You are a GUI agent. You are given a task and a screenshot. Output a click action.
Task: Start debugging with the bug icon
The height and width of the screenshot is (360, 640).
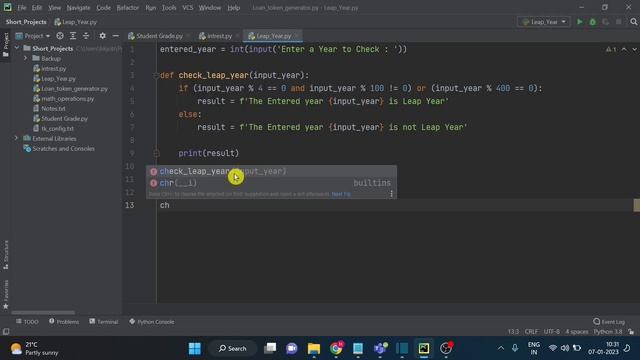tap(593, 22)
